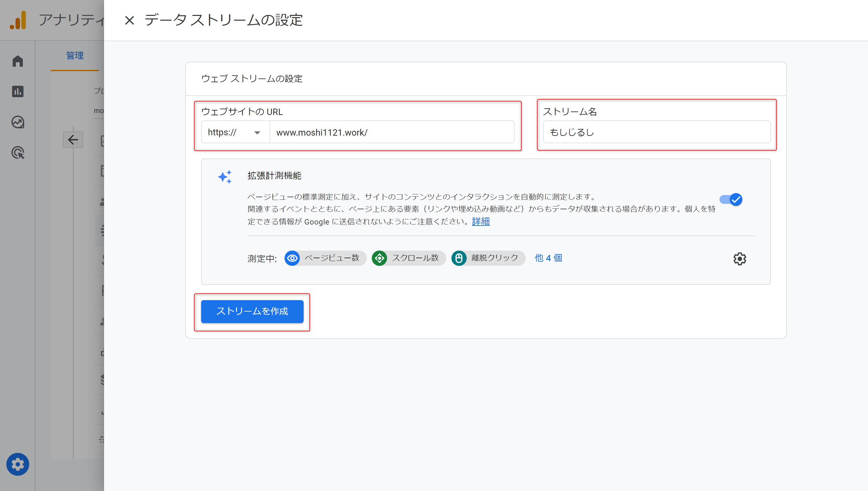Open the Home page from the sidebar
Viewport: 868px width, 491px height.
17,61
